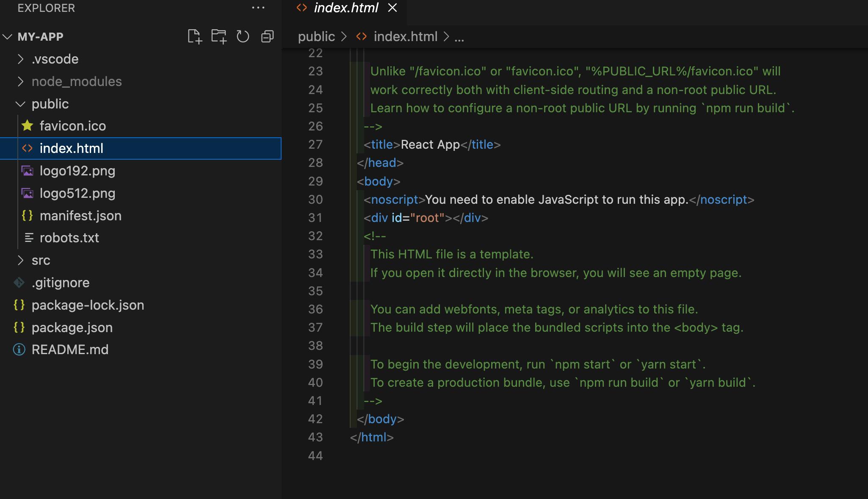Open package.json file
The image size is (868, 499).
click(72, 327)
